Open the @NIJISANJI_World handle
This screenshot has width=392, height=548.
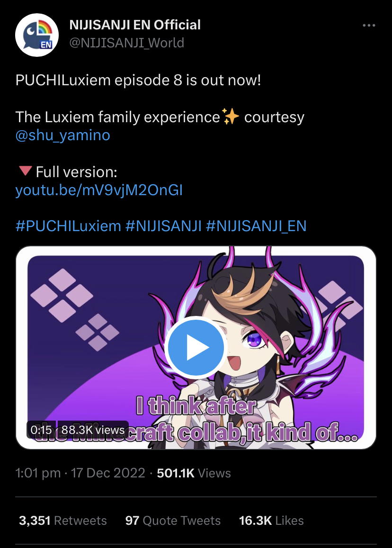point(126,43)
